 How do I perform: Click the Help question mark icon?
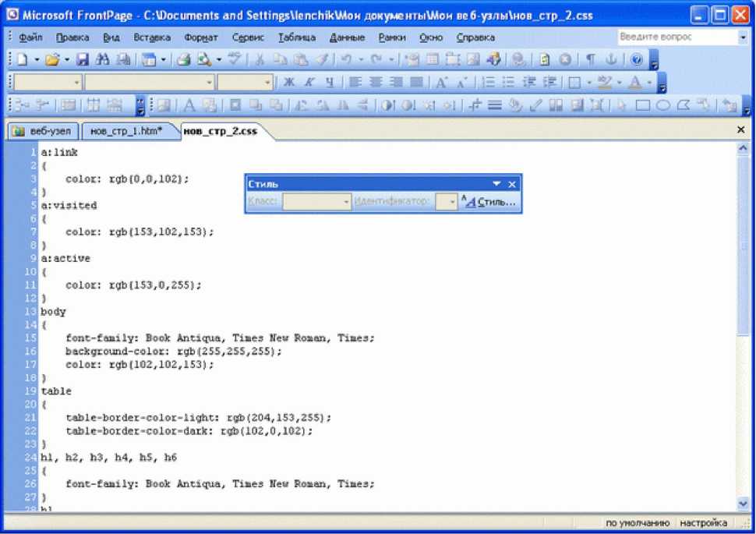(x=637, y=59)
